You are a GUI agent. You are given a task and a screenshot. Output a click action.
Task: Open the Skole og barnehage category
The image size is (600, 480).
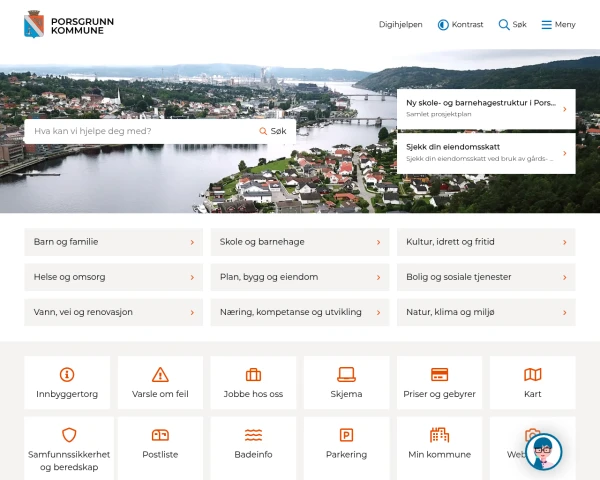coord(300,242)
